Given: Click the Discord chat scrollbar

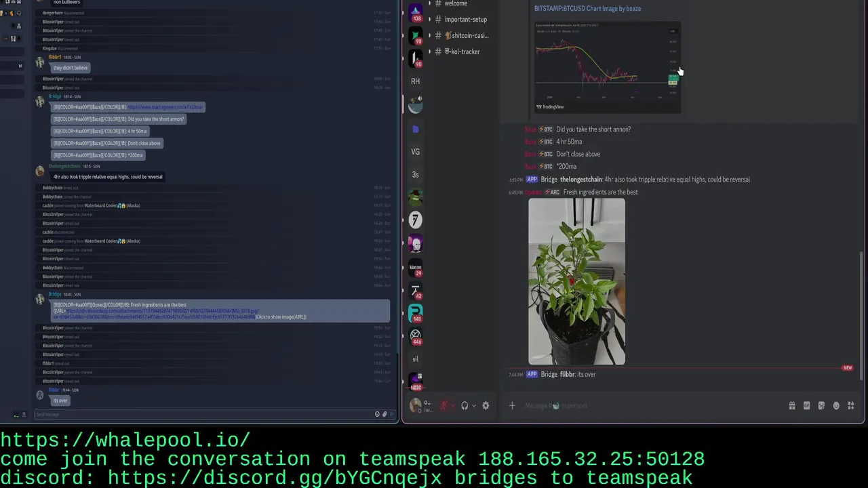Looking at the screenshot, I should pos(862,315).
